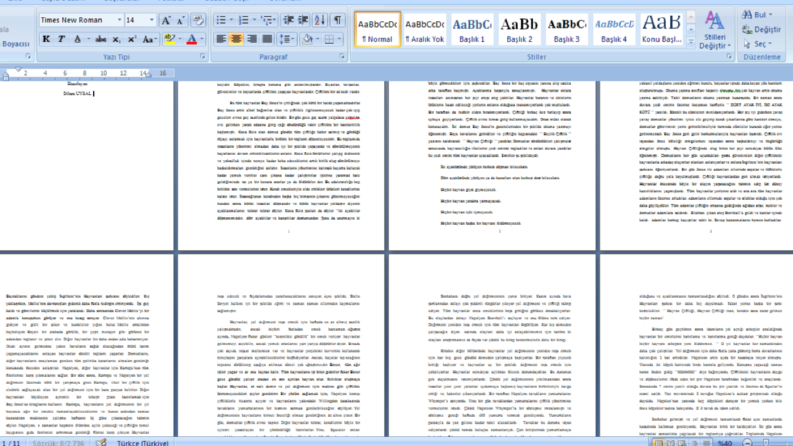793x446 pixels.
Task: Apply shading paint bucket
Action: pos(307,39)
